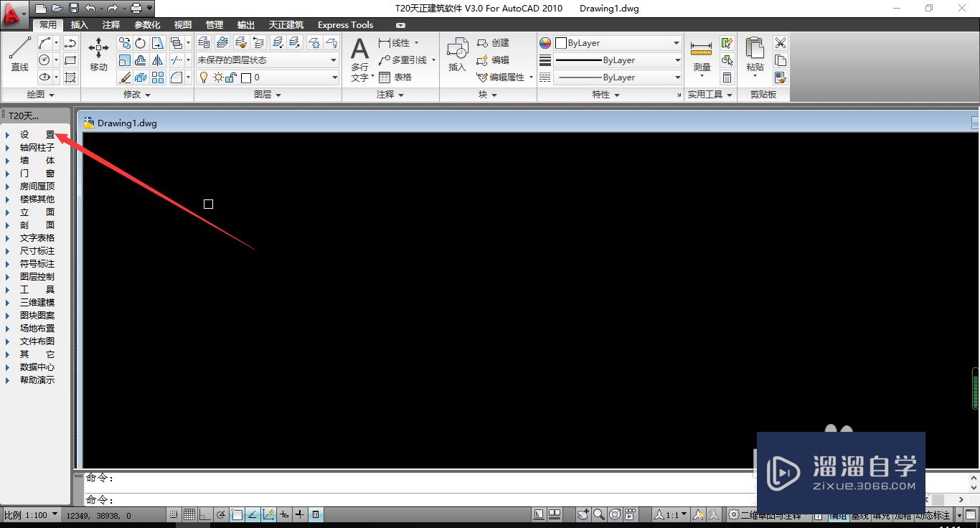Open the ByLayer color dropdown
Image resolution: width=980 pixels, height=528 pixels.
pyautogui.click(x=618, y=43)
